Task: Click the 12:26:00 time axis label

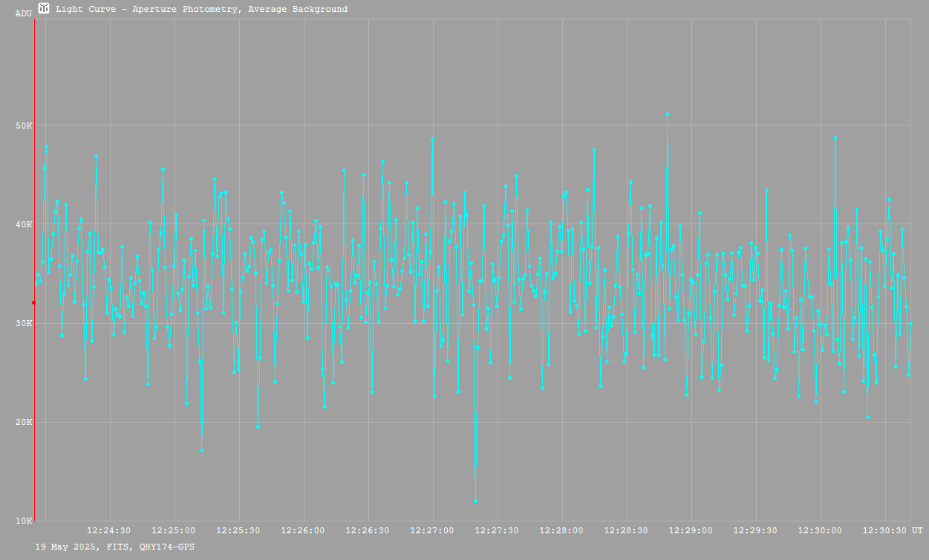Action: [303, 530]
